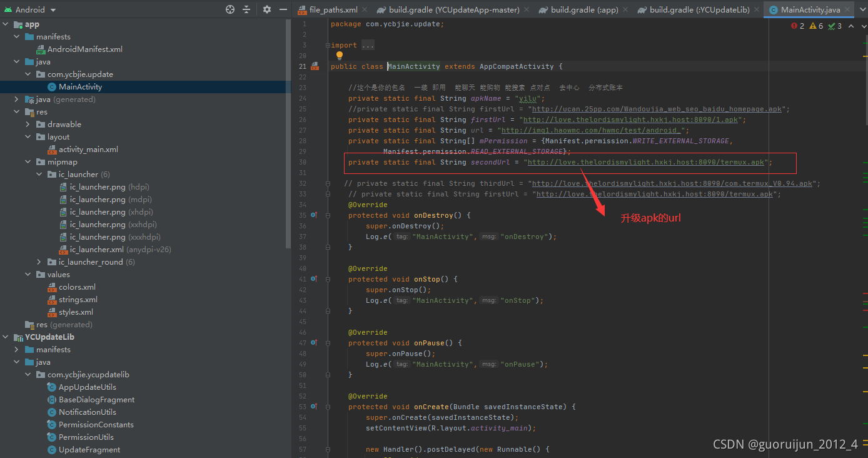Hide the project panel with the minus icon

283,9
